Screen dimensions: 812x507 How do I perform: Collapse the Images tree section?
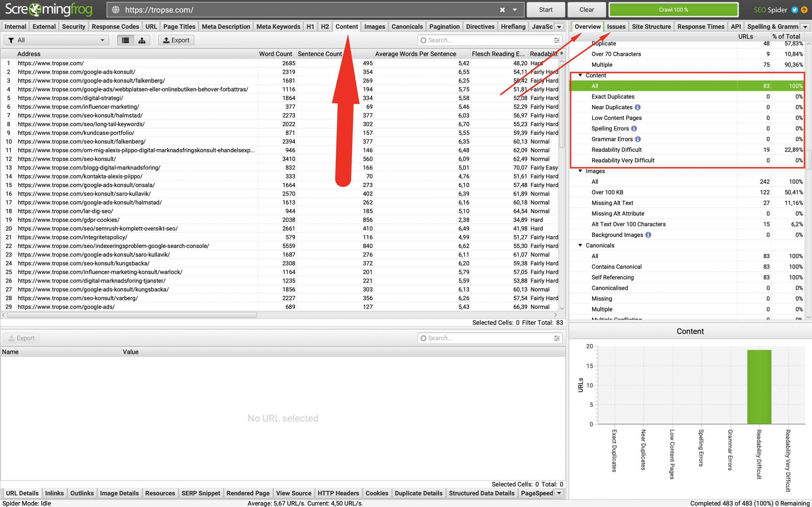(580, 171)
